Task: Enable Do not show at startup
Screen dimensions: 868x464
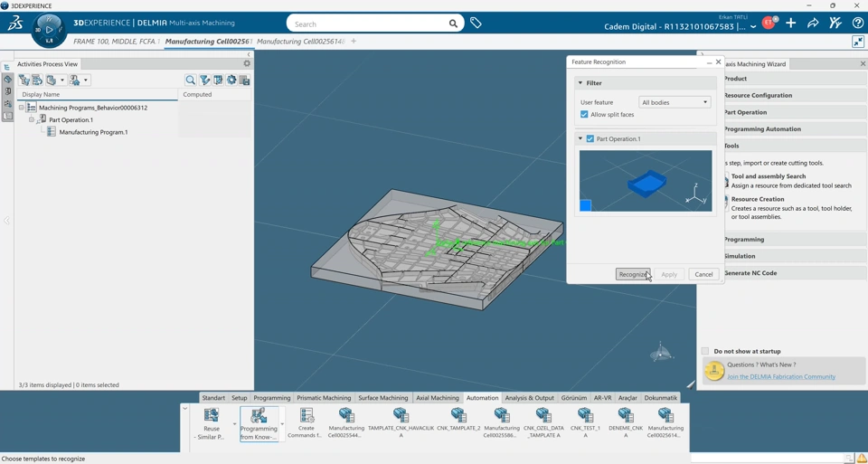Action: (x=705, y=351)
